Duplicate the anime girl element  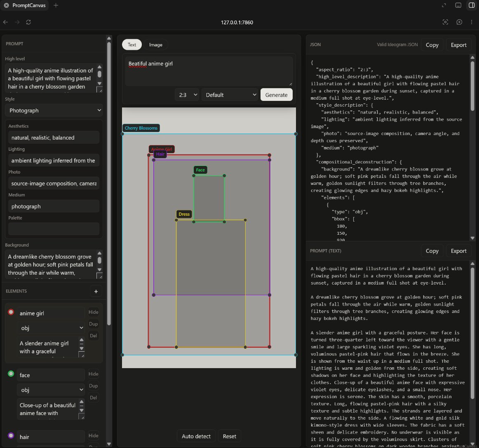(94, 324)
